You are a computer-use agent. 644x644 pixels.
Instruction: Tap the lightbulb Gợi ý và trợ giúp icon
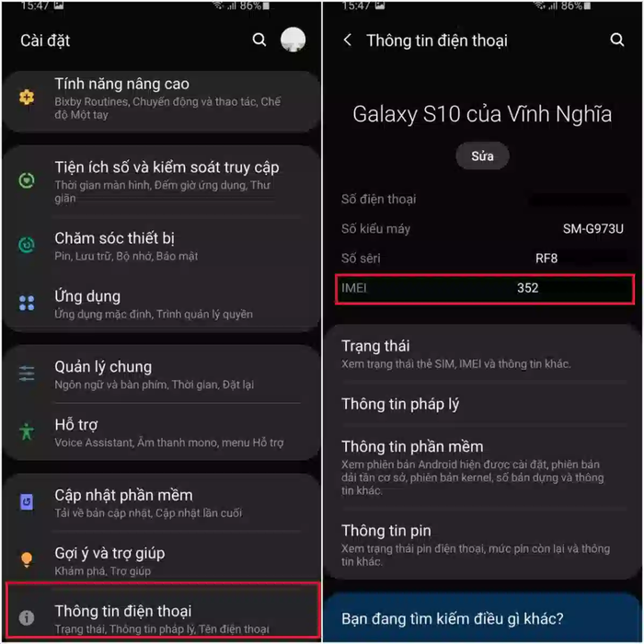(x=27, y=559)
